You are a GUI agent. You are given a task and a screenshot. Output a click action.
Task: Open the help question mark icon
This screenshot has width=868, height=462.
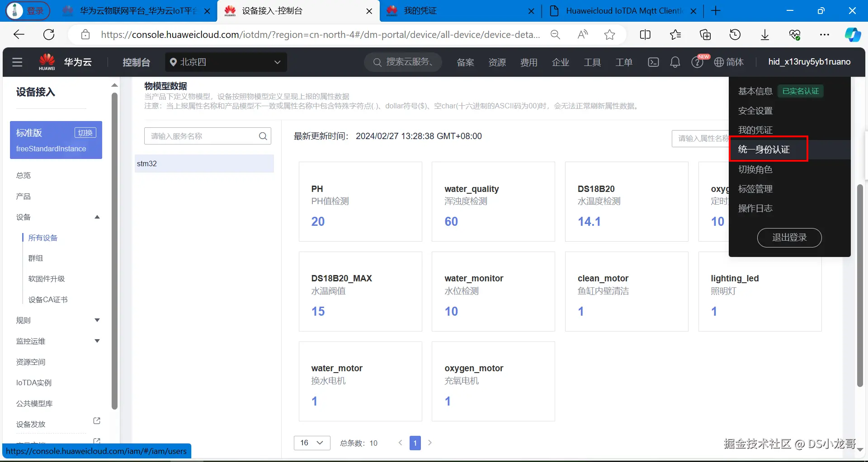[697, 62]
